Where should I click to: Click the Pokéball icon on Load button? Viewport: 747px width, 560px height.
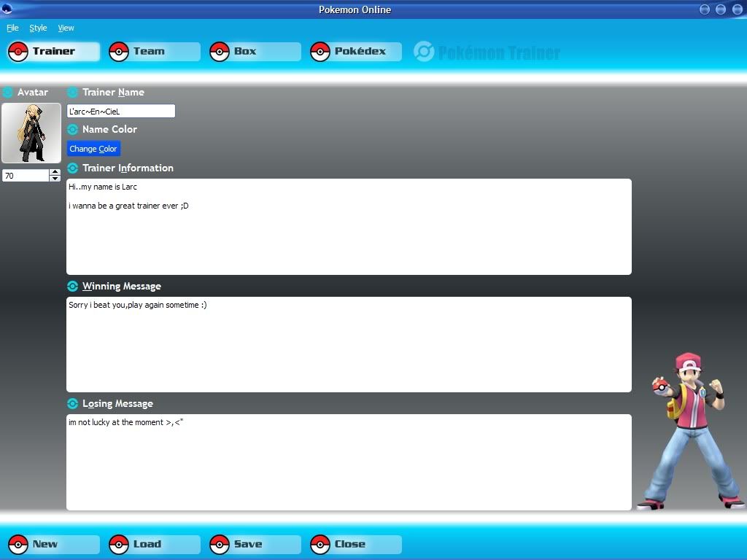click(119, 544)
